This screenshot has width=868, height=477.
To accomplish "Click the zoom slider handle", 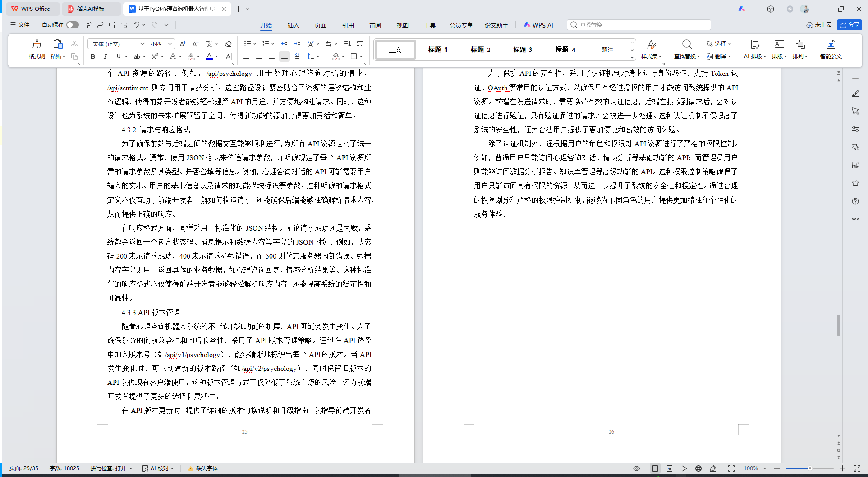I will 810,468.
